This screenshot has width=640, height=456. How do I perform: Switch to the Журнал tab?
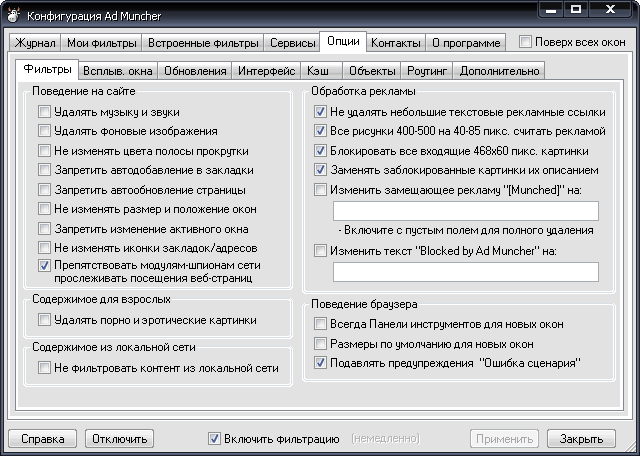[x=35, y=43]
